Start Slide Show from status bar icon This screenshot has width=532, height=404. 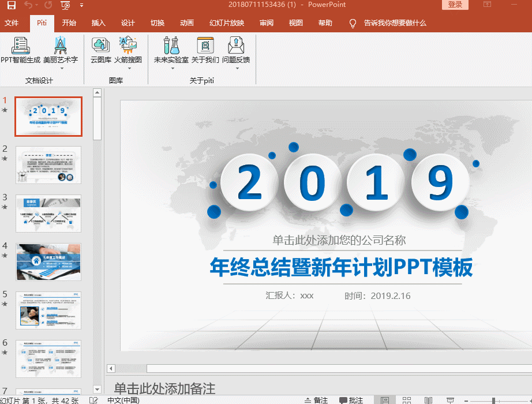click(450, 401)
